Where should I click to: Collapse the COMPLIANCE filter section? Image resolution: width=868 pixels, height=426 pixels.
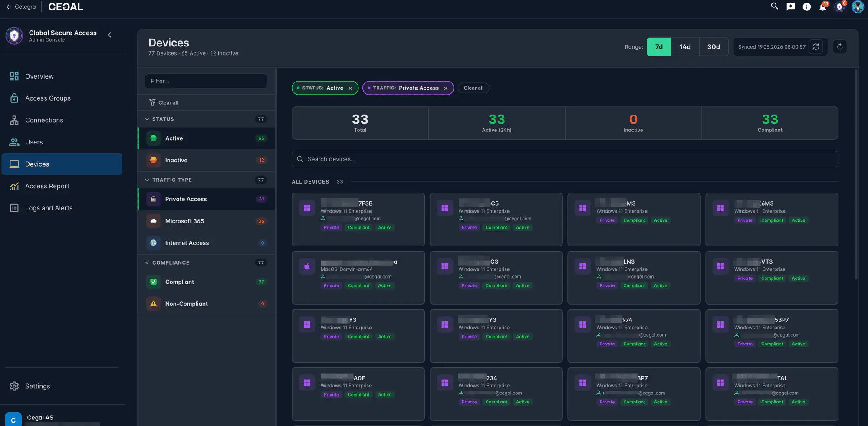pos(206,262)
